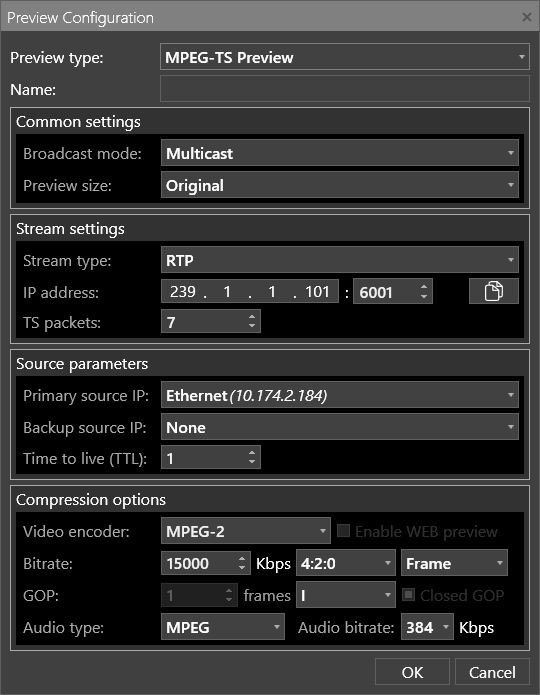The width and height of the screenshot is (540, 695).
Task: Open the 4:2:0 chroma format dropdown
Action: pyautogui.click(x=346, y=563)
